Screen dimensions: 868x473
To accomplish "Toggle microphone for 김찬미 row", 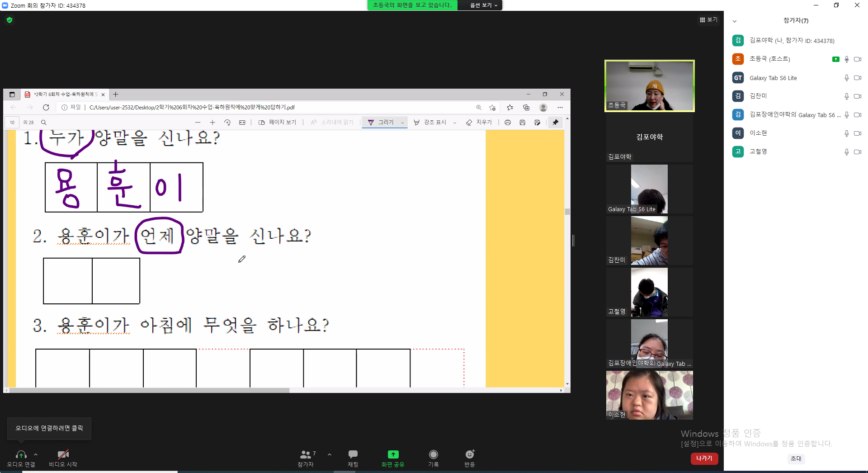I will tap(847, 96).
